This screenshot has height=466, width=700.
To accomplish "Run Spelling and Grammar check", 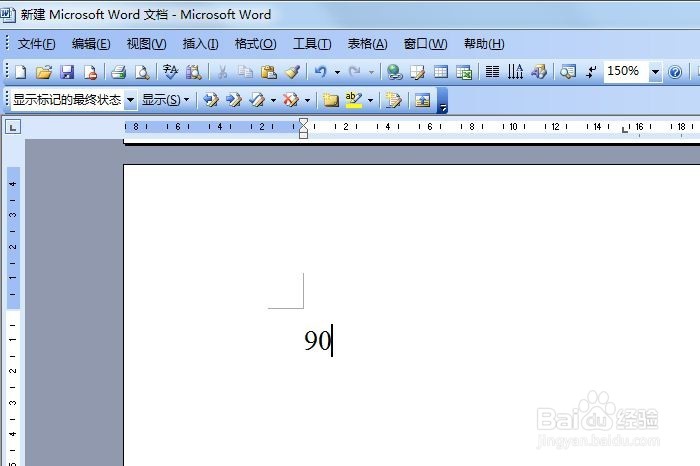I will click(x=170, y=72).
